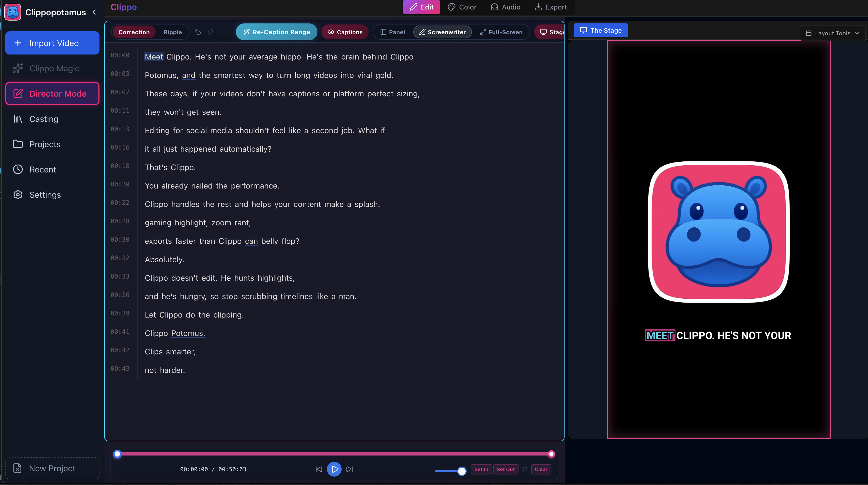Select Director Mode in the sidebar

click(52, 93)
